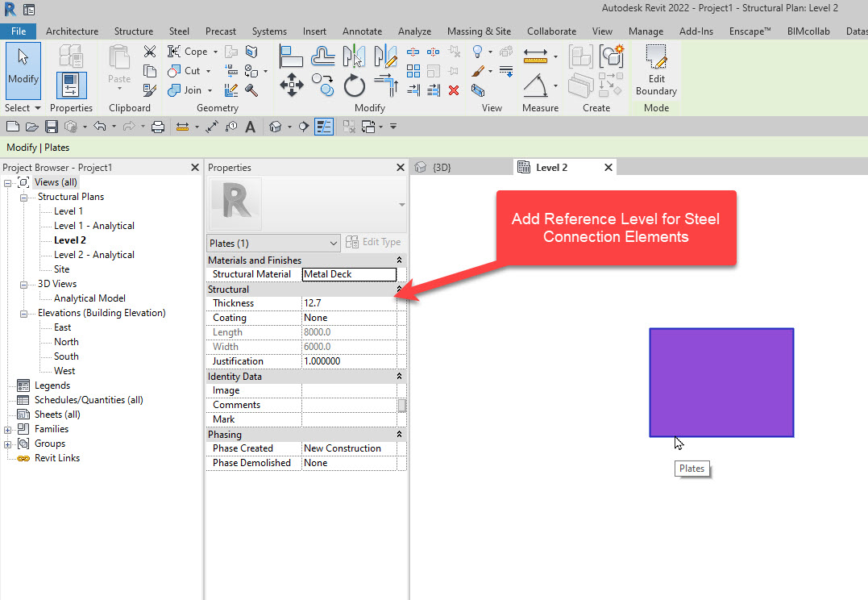The height and width of the screenshot is (600, 868).
Task: Click the Copy to Clipboard icon
Action: point(149,71)
